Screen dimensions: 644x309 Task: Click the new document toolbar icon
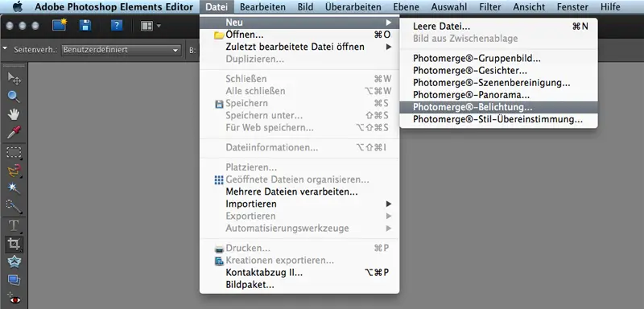pyautogui.click(x=60, y=26)
